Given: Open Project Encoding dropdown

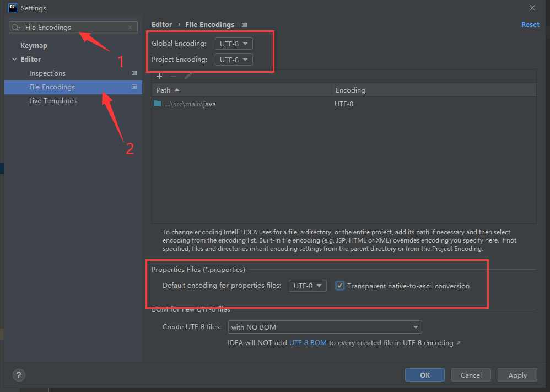Looking at the screenshot, I should pos(234,60).
